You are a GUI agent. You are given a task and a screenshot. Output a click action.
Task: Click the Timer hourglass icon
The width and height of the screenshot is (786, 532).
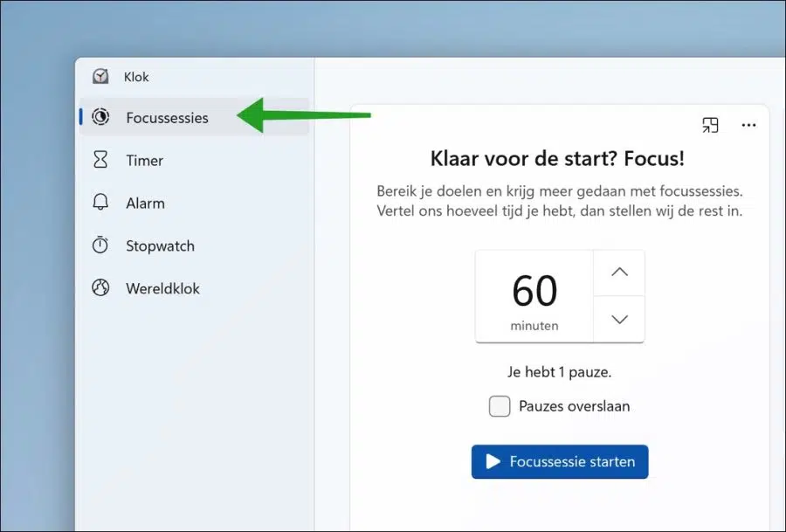tap(100, 160)
